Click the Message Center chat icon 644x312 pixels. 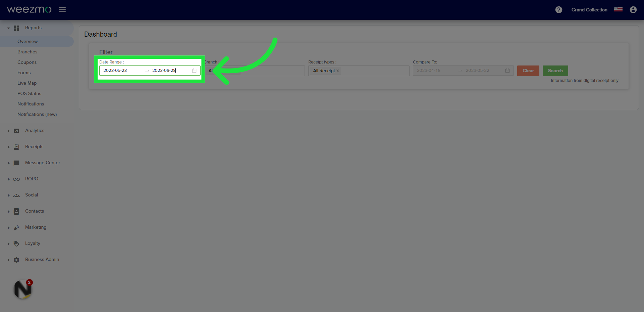[x=16, y=163]
